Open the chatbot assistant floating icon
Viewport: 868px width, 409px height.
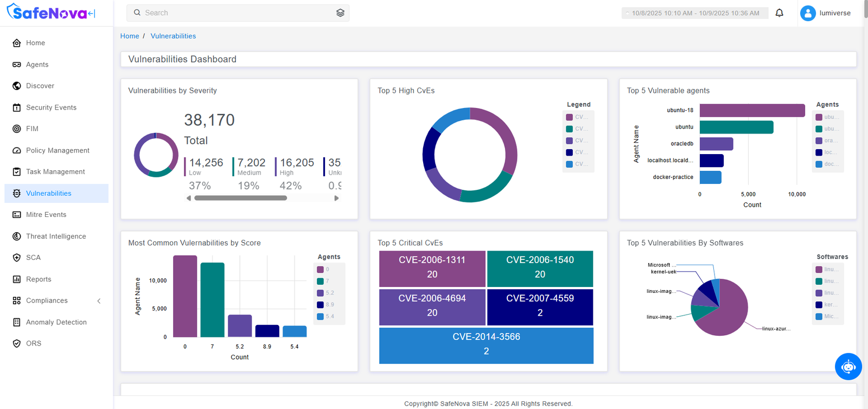point(848,367)
